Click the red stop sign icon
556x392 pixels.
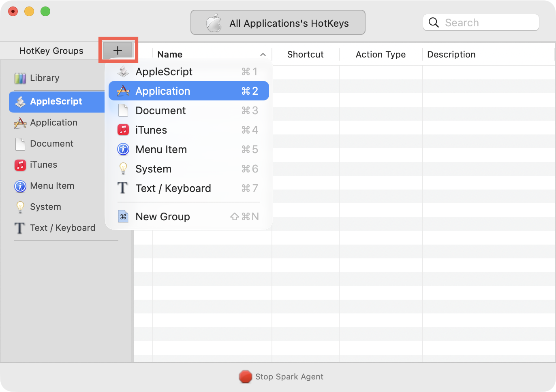tap(246, 377)
